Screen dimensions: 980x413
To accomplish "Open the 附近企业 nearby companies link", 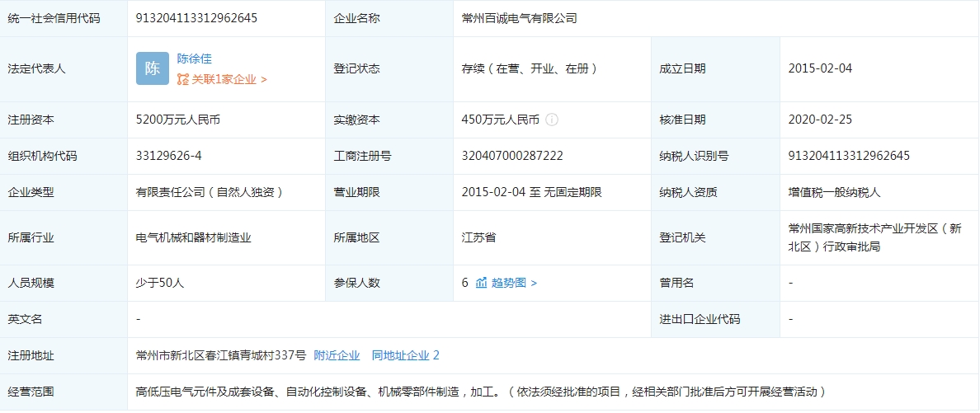I will point(337,355).
